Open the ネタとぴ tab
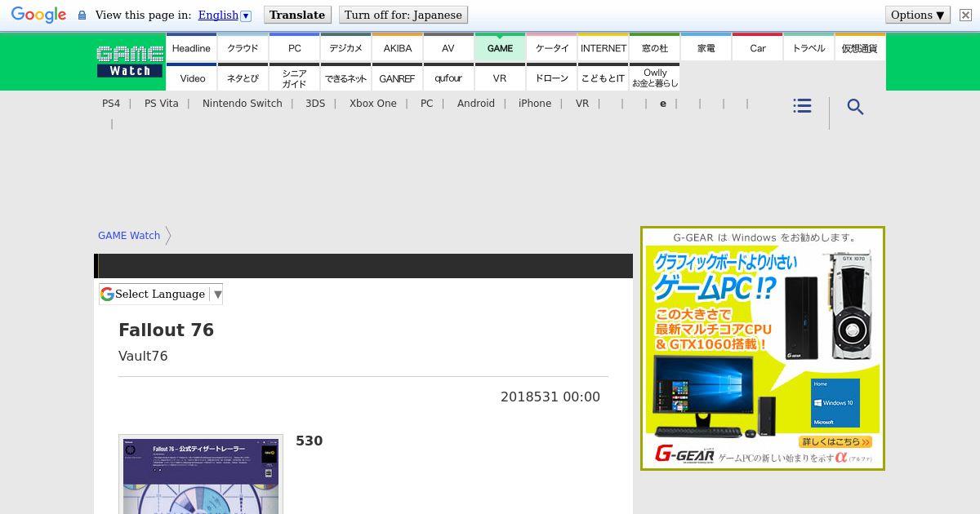This screenshot has width=980, height=514. click(x=243, y=78)
